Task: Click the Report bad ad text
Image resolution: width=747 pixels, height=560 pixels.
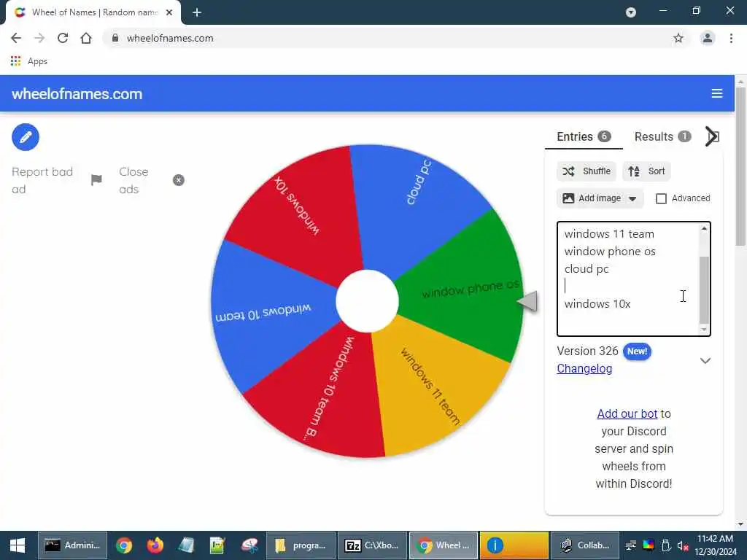Action: (x=42, y=181)
